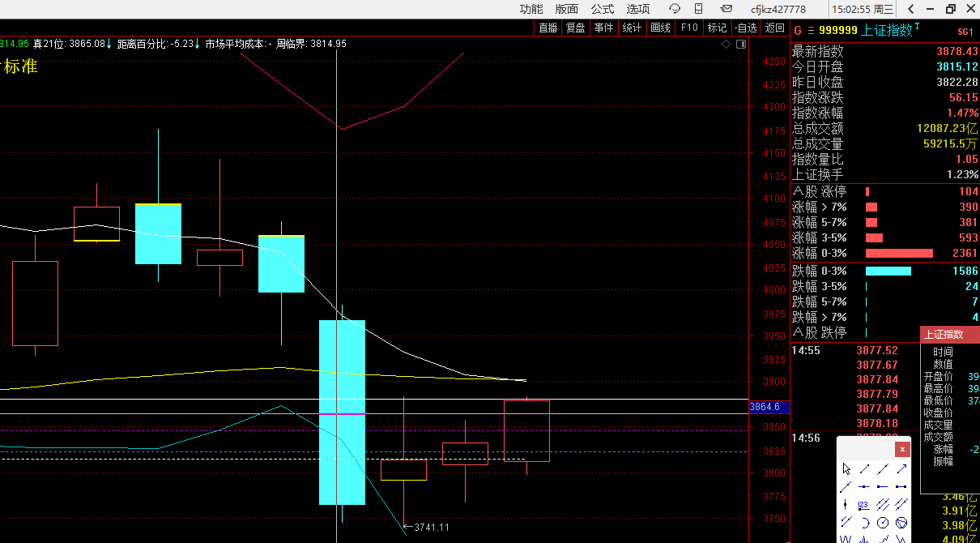Click the 直播 toolbar button
The image size is (980, 543).
[x=548, y=28]
